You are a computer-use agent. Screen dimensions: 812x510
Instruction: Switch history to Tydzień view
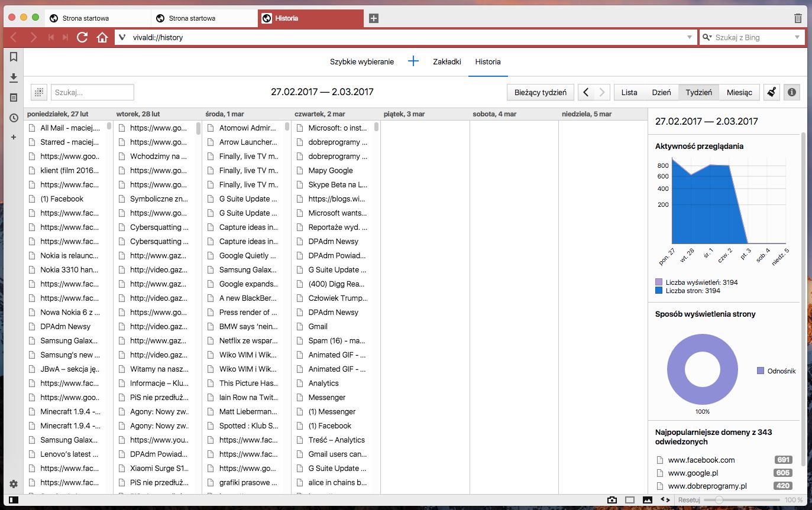[698, 92]
